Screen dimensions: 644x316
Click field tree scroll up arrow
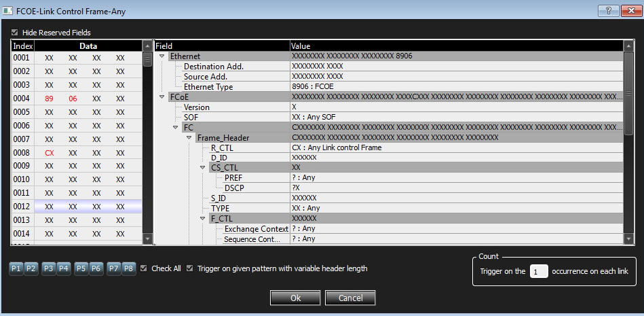coord(628,46)
